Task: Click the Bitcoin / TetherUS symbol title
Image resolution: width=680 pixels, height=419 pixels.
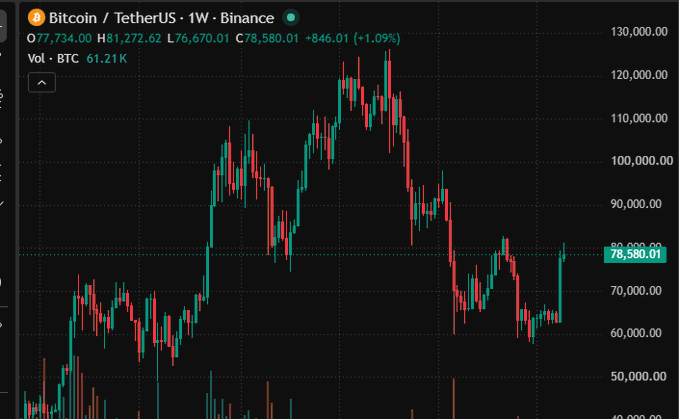Action: (112, 18)
